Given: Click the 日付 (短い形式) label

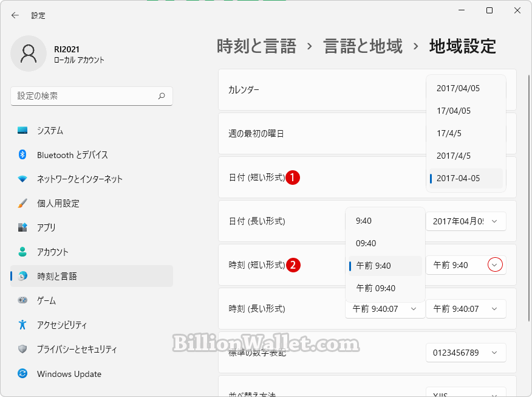Looking at the screenshot, I should coord(257,178).
